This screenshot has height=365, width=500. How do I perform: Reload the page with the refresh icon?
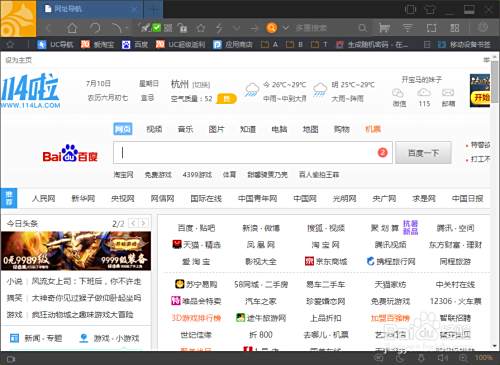coord(95,28)
